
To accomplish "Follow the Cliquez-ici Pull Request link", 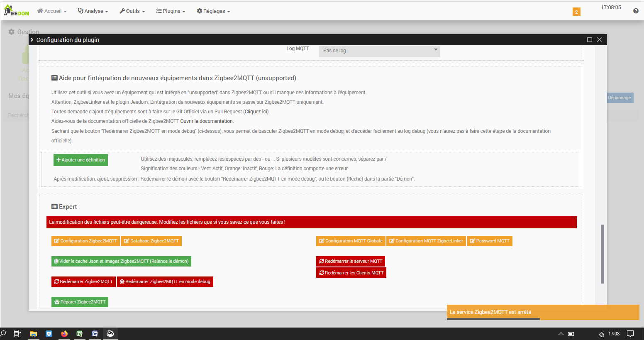I will pyautogui.click(x=256, y=112).
